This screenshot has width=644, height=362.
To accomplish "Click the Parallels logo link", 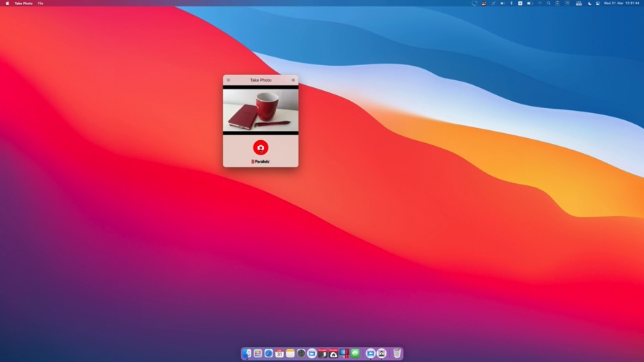I will (x=260, y=162).
